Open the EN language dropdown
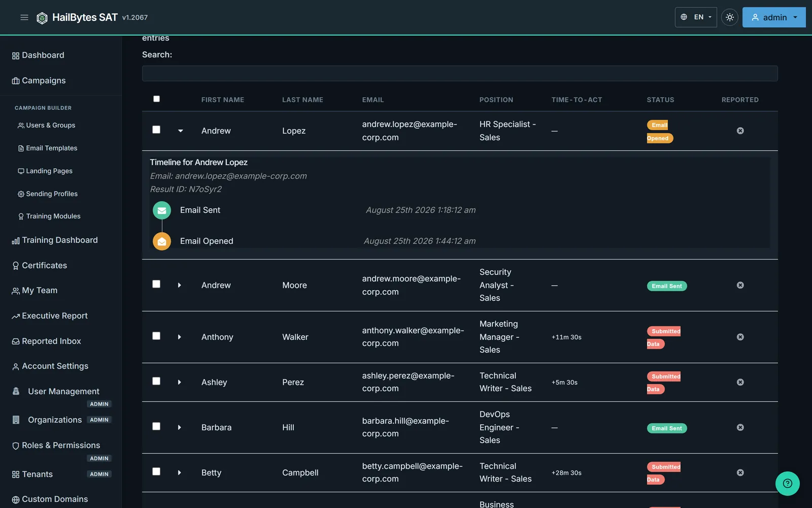812x508 pixels. (x=696, y=17)
